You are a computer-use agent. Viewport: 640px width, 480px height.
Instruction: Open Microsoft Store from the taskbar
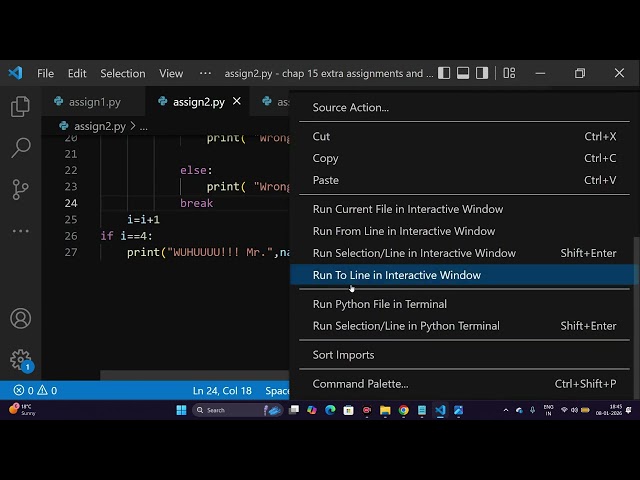click(x=349, y=410)
